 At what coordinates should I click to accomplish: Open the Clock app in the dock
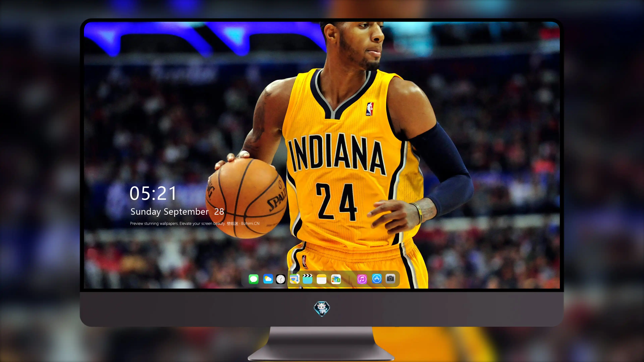[x=281, y=279]
